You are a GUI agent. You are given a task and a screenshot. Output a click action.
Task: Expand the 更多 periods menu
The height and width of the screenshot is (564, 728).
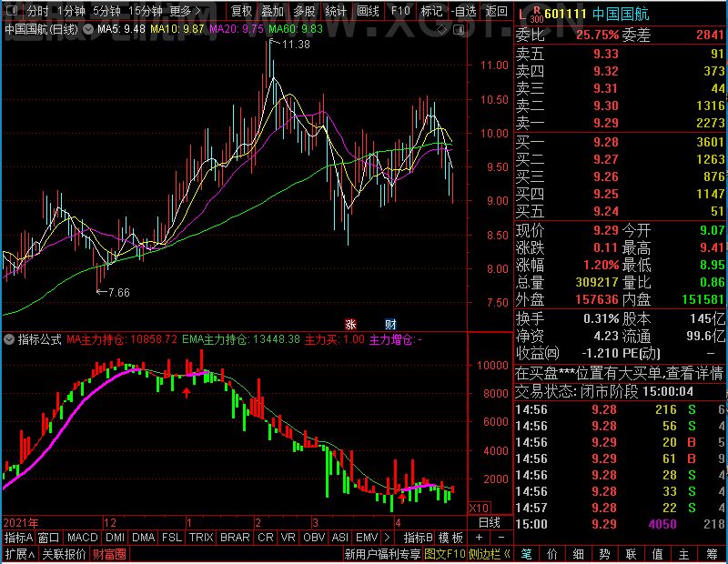tap(186, 11)
